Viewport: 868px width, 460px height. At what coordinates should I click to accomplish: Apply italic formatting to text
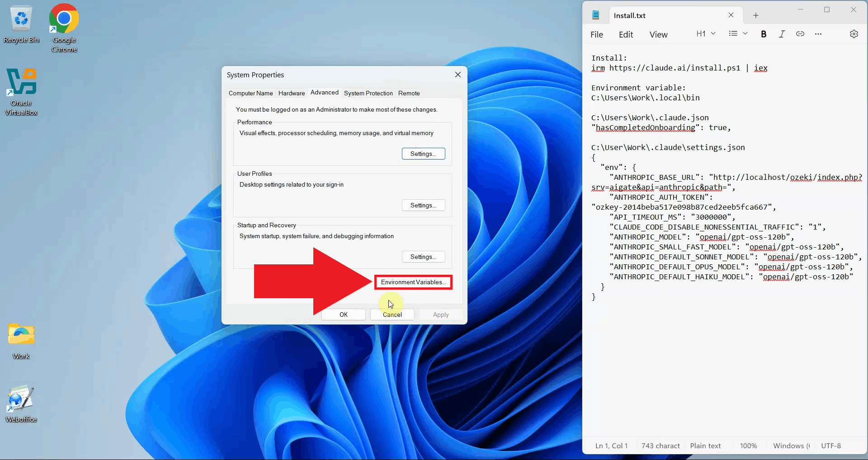(782, 34)
